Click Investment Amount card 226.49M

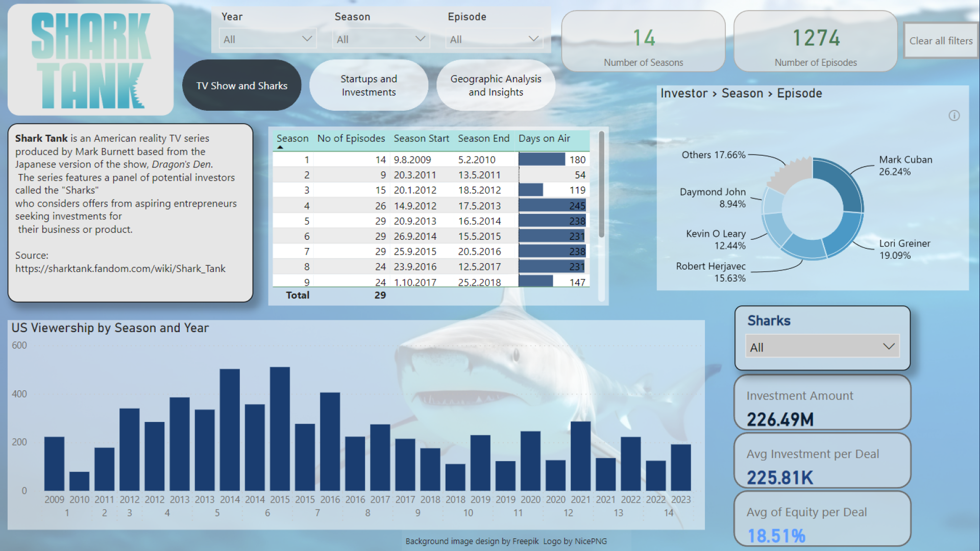(x=822, y=403)
